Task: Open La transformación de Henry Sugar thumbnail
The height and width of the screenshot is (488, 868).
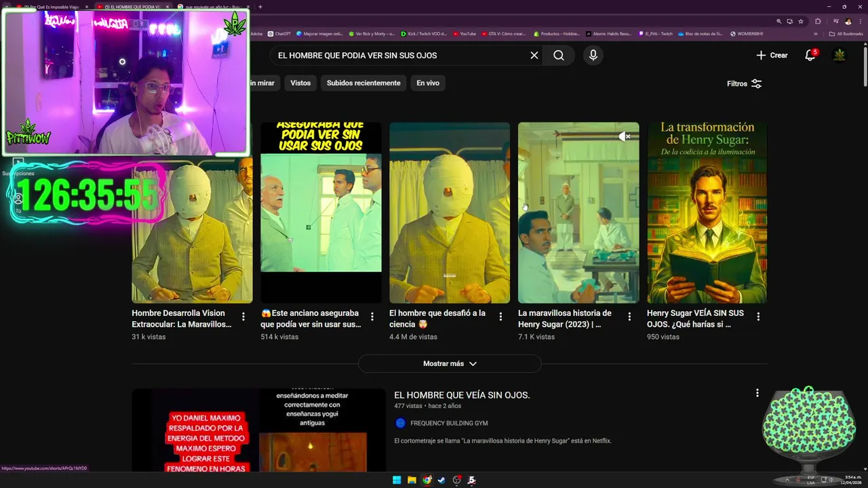Action: click(707, 213)
